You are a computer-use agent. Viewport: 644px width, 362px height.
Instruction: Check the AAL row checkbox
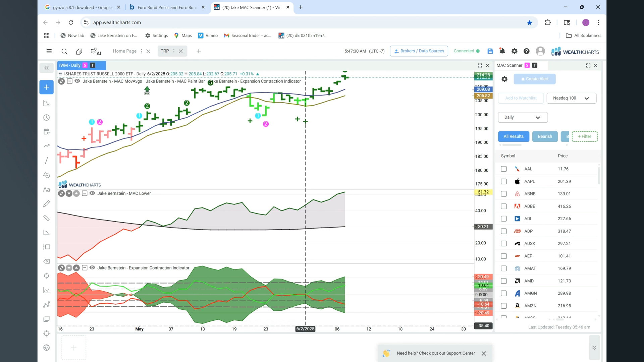pyautogui.click(x=504, y=169)
